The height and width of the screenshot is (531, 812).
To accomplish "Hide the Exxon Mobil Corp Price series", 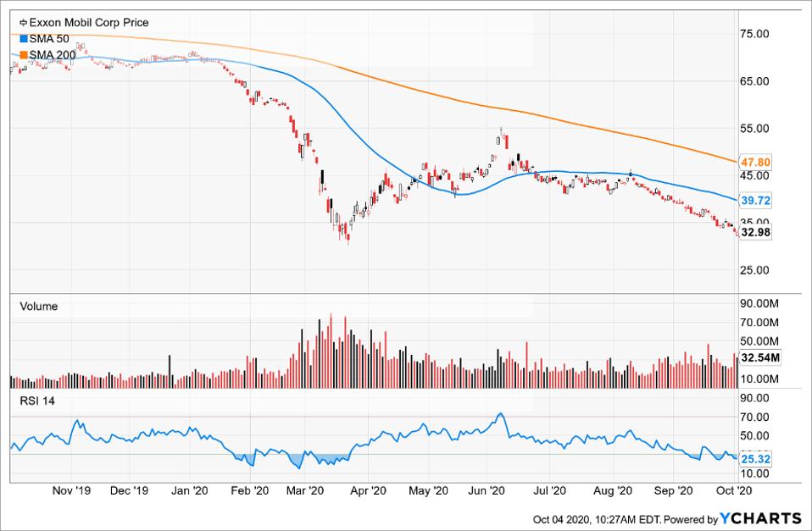I will coord(85,22).
